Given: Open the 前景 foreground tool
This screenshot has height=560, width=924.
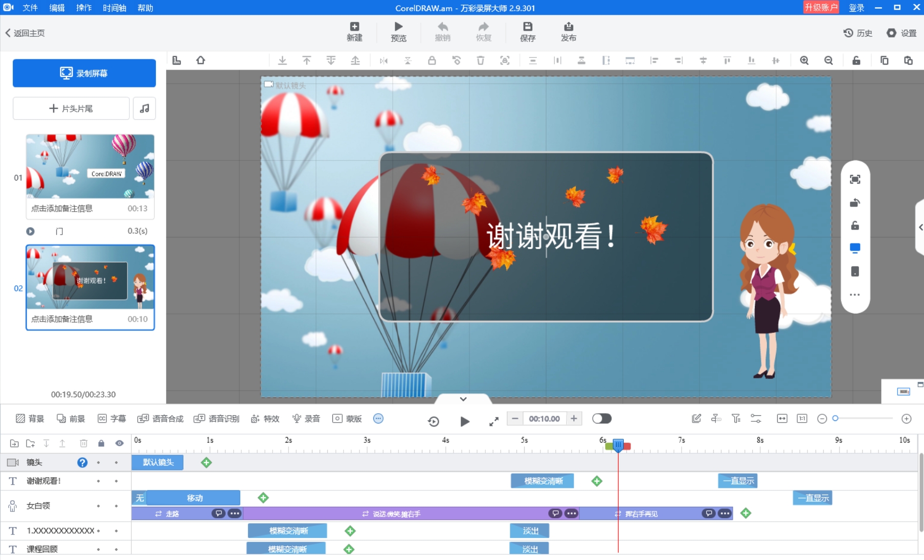Looking at the screenshot, I should [x=71, y=418].
